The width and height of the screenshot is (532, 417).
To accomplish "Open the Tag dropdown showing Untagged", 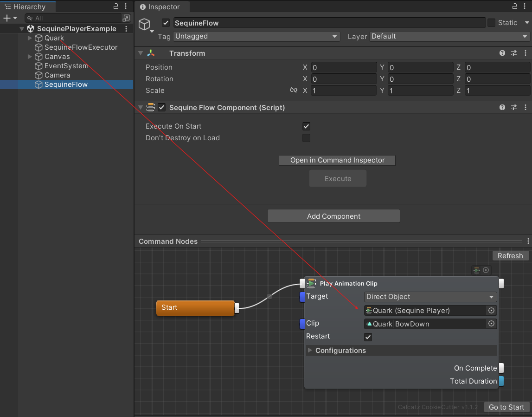I will 256,36.
